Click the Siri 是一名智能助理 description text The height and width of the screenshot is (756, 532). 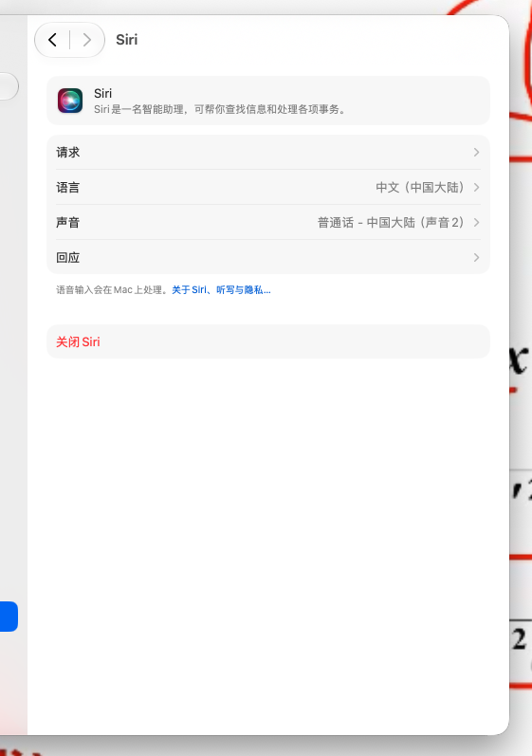(220, 109)
